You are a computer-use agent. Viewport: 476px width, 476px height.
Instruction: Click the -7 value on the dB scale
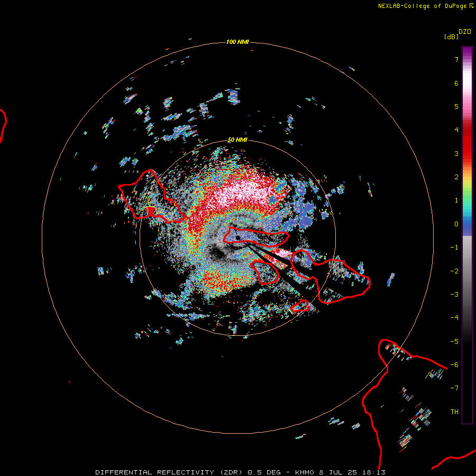(454, 388)
